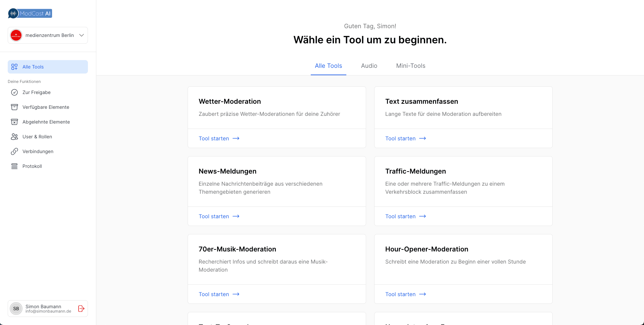
Task: Open User & Rollen people icon
Action: [x=14, y=137]
